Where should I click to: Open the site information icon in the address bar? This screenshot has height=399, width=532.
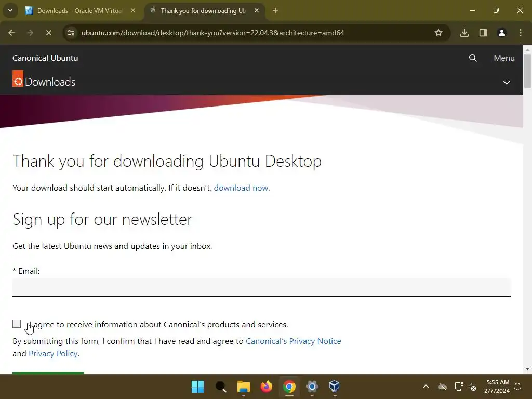[71, 33]
